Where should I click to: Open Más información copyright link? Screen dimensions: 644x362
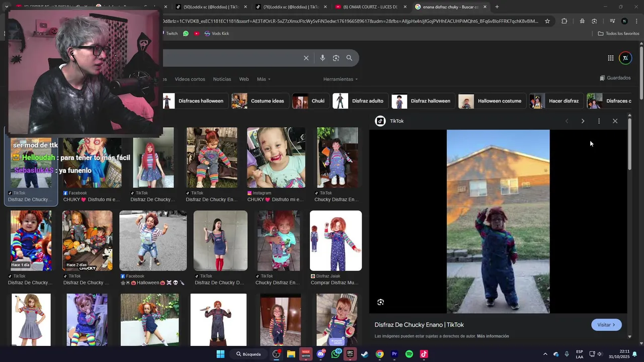(493, 336)
